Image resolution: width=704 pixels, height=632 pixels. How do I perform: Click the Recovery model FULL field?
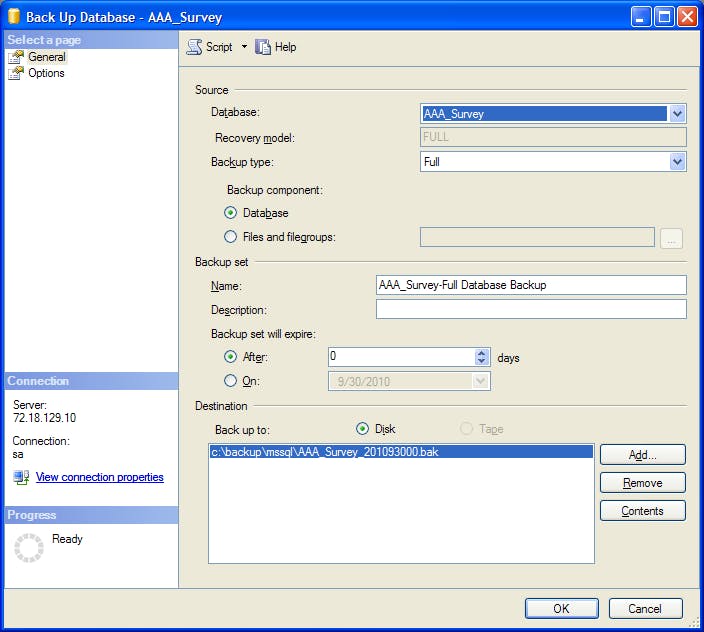click(553, 137)
